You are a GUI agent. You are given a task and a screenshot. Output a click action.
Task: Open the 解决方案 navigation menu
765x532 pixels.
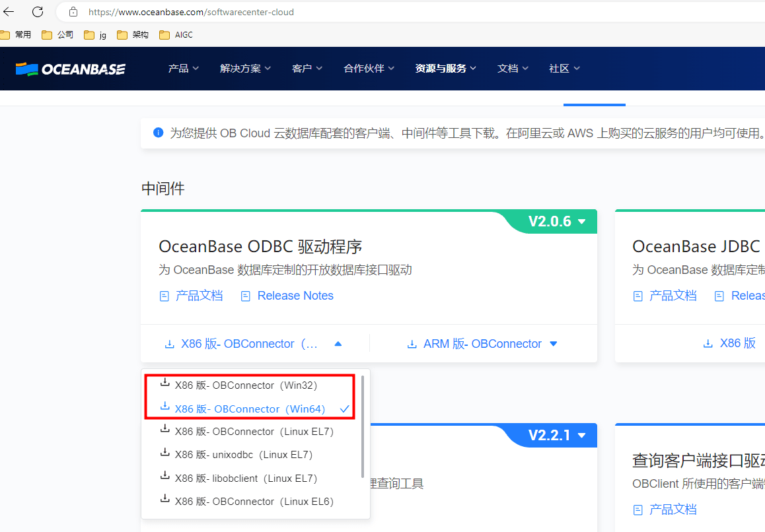tap(245, 68)
